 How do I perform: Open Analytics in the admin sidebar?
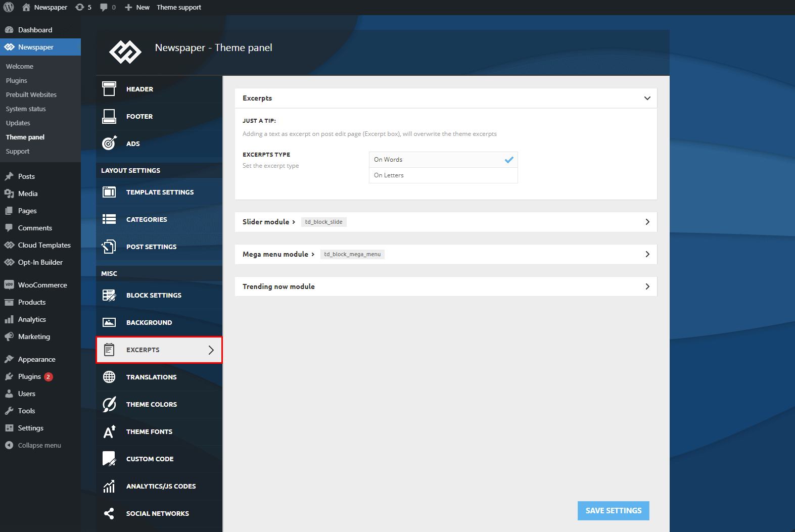[40, 319]
